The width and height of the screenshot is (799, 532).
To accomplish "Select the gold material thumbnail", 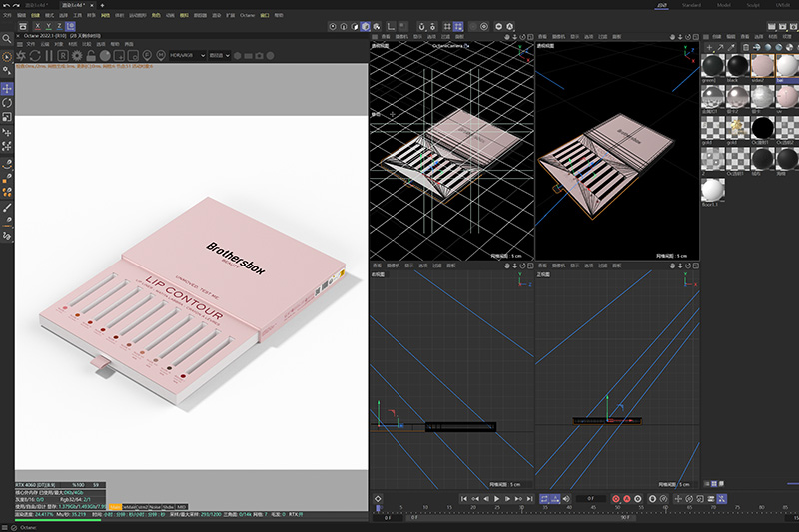I will point(737,128).
